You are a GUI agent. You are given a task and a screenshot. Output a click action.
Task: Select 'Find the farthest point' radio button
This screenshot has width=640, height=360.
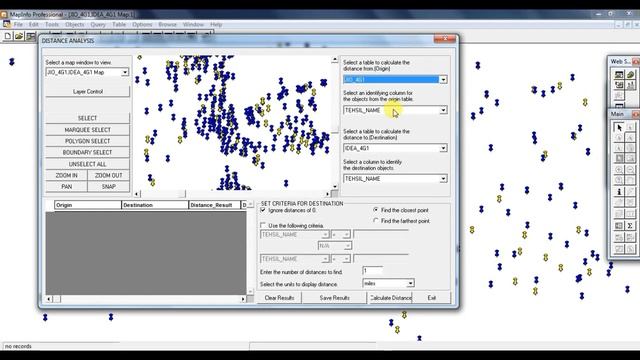376,221
